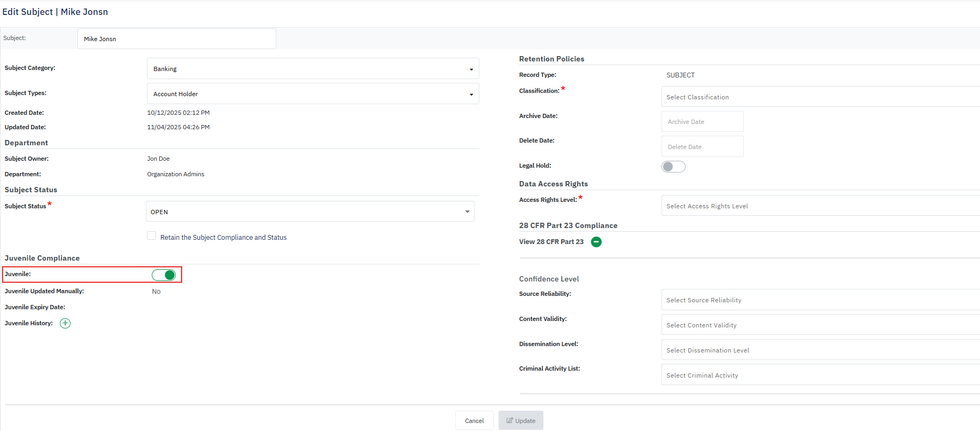Turn off the Juvenile toggle
This screenshot has height=431, width=980.
[x=164, y=275]
